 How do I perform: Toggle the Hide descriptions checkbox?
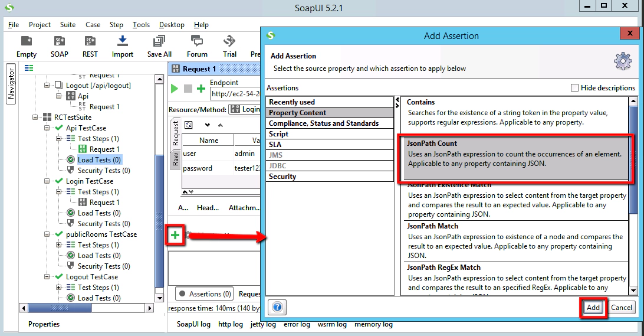574,87
